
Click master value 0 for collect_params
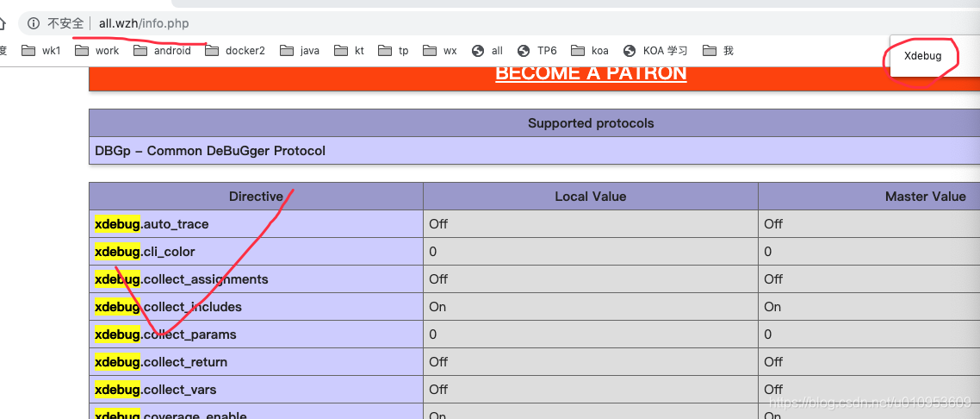point(768,335)
